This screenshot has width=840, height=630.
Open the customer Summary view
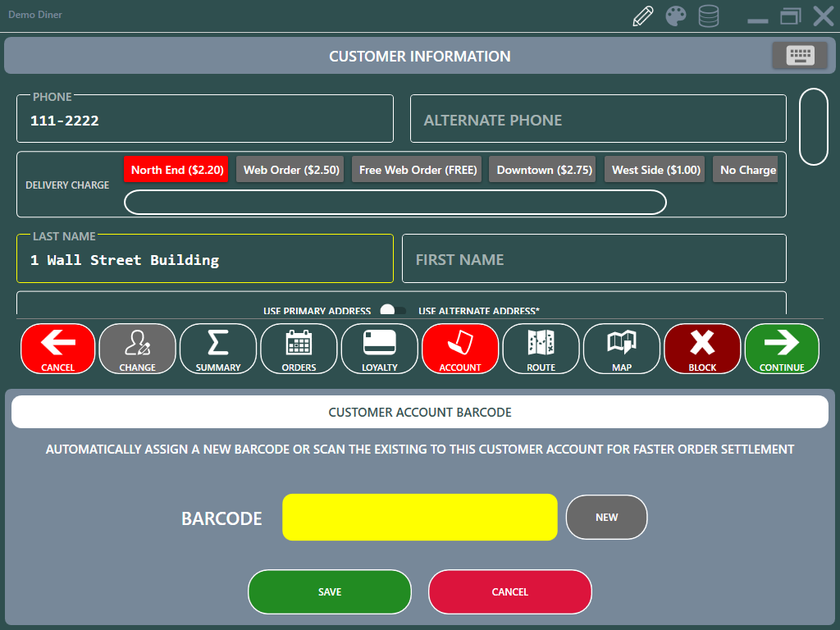[x=218, y=349]
